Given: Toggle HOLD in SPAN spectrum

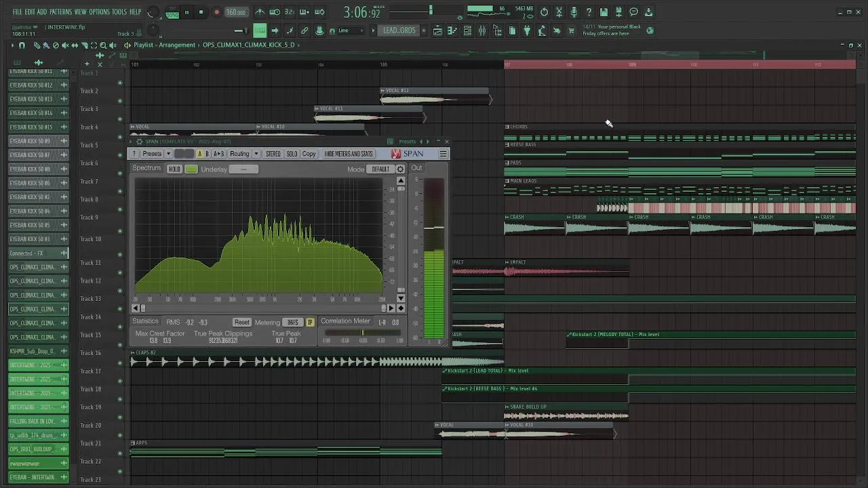Looking at the screenshot, I should 174,169.
